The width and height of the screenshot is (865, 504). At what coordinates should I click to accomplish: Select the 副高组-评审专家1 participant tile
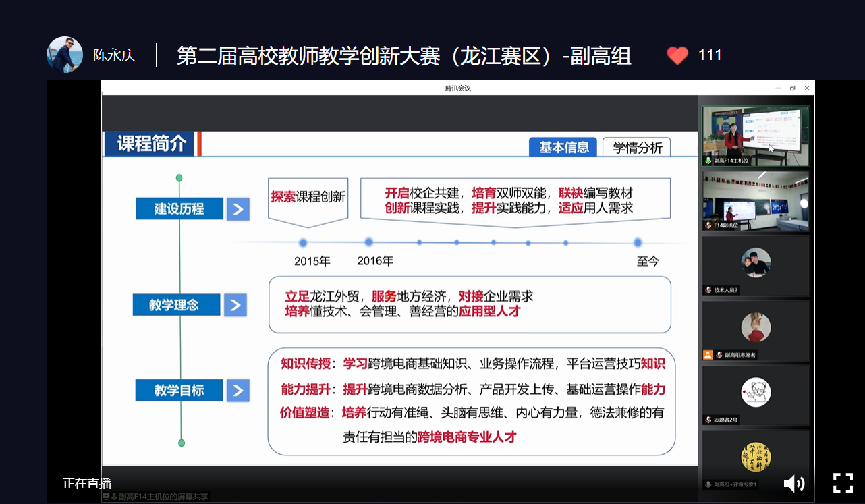click(x=756, y=459)
